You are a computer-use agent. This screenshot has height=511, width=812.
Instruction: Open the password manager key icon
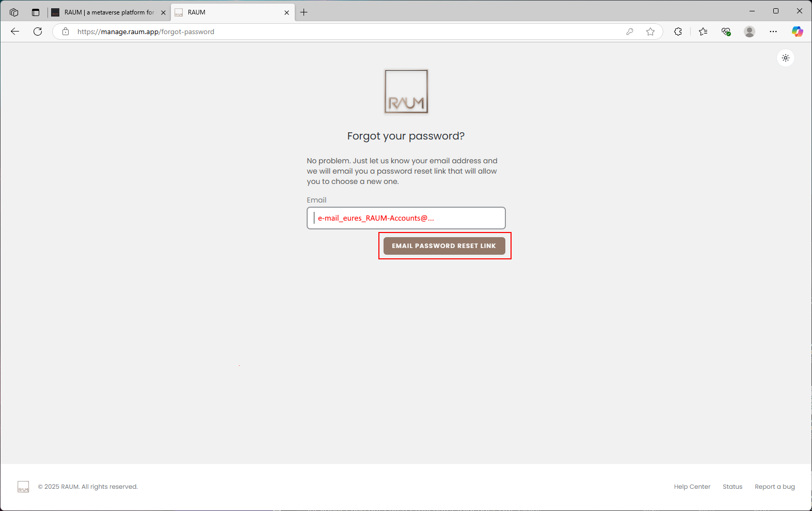(630, 32)
